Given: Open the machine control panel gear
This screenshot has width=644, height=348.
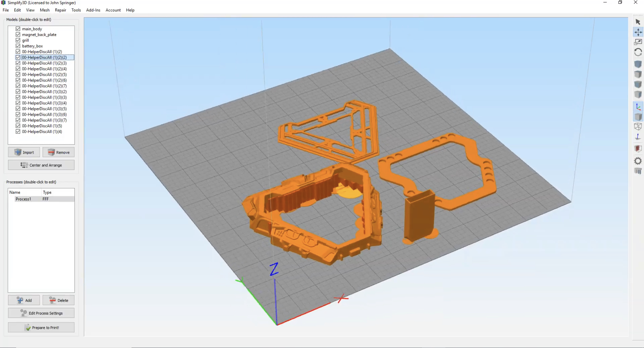Looking at the screenshot, I should pos(638,161).
